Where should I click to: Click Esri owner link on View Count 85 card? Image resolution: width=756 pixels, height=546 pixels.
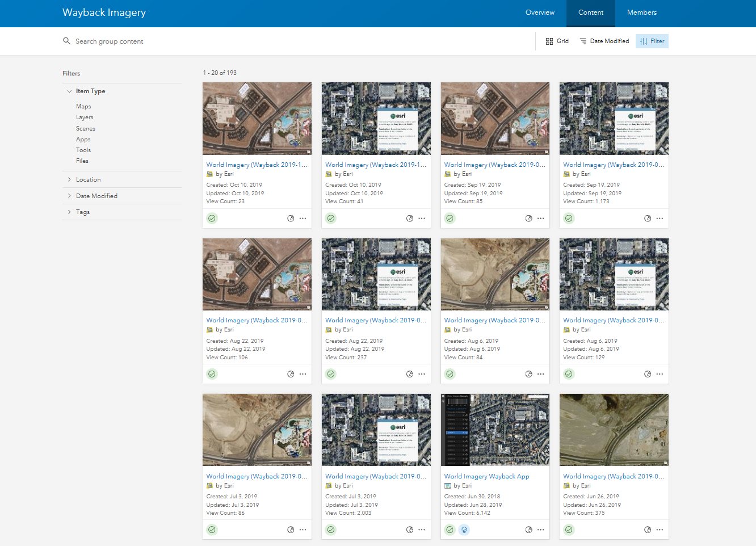pyautogui.click(x=467, y=174)
